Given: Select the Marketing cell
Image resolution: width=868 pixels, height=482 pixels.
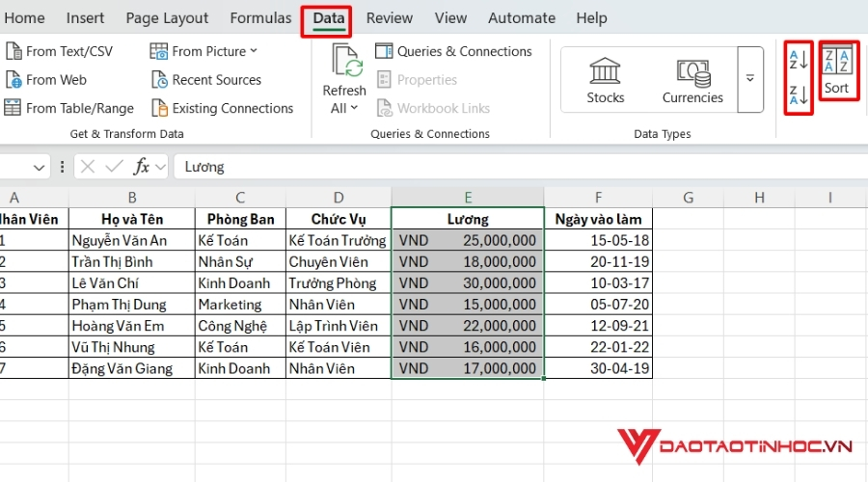Looking at the screenshot, I should (240, 305).
